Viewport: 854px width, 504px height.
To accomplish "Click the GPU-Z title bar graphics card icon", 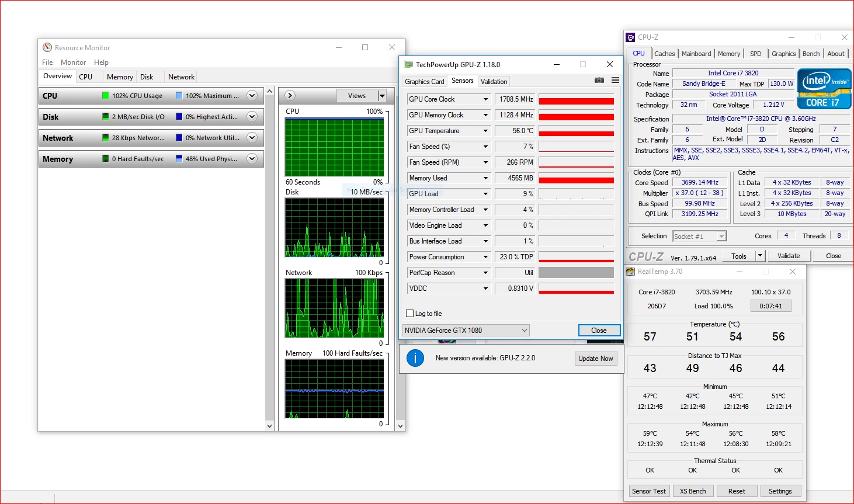I will click(x=409, y=65).
